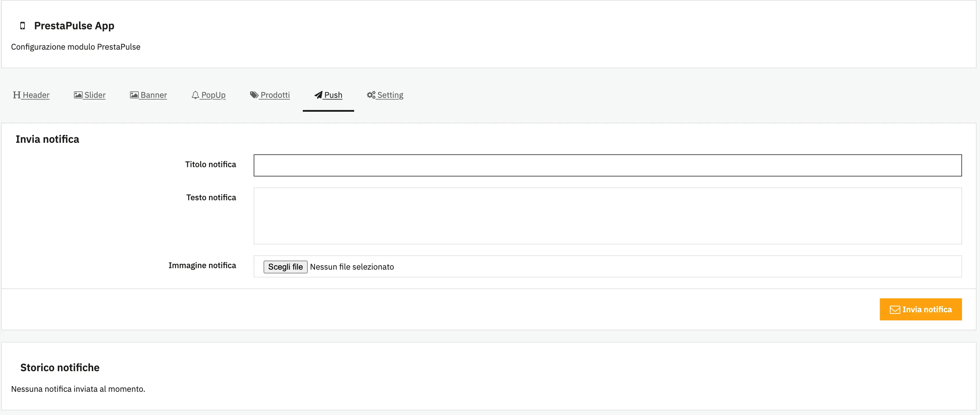Select the tag icon next to Prodotti
This screenshot has height=415, width=980.
click(x=254, y=95)
